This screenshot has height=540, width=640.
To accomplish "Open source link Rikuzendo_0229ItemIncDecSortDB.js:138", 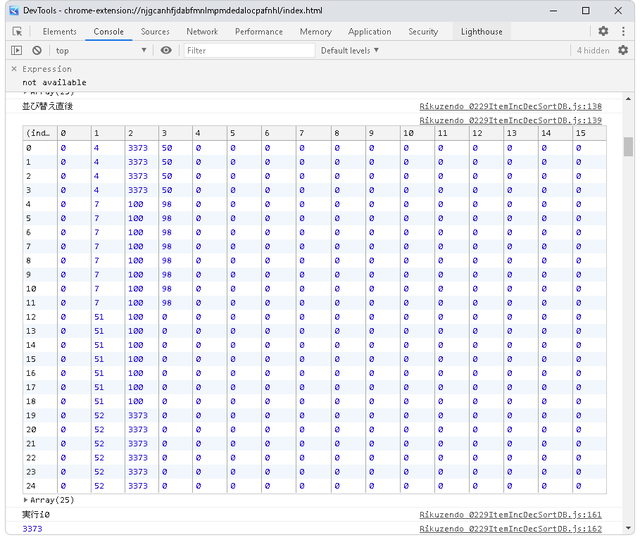I will pyautogui.click(x=510, y=106).
